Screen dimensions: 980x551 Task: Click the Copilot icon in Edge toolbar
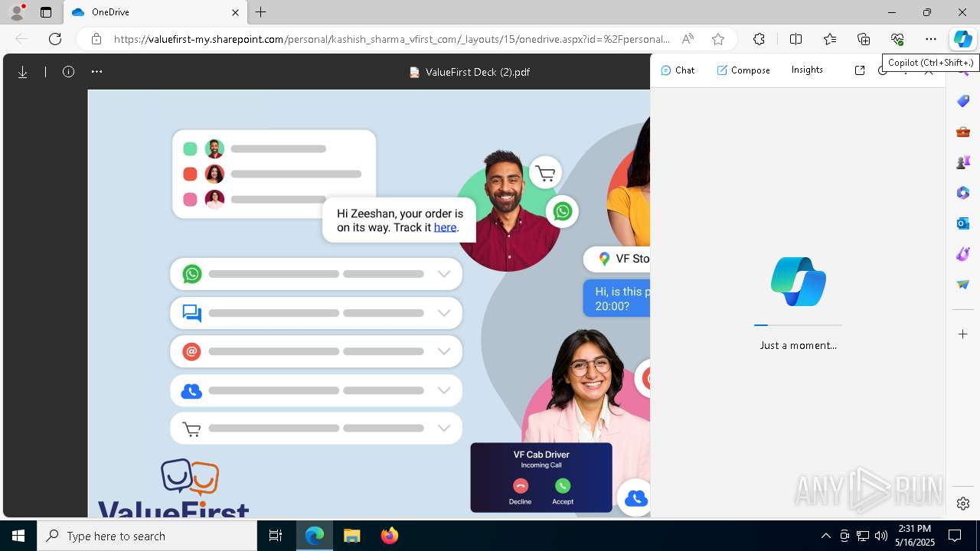962,39
